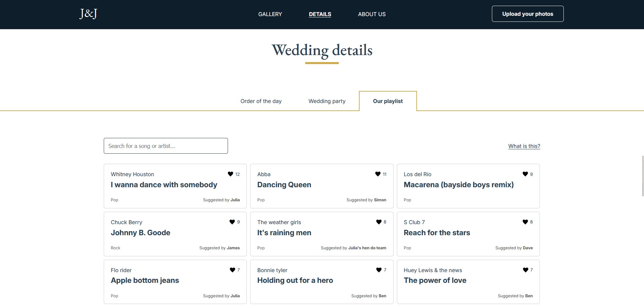Open the Wedding party tab
644x306 pixels.
point(327,101)
